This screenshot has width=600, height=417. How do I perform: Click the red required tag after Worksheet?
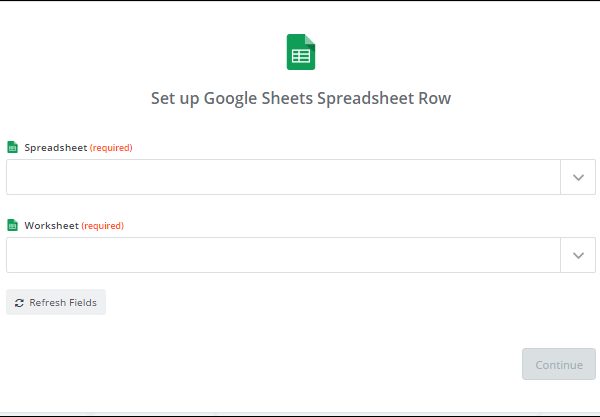tap(103, 225)
